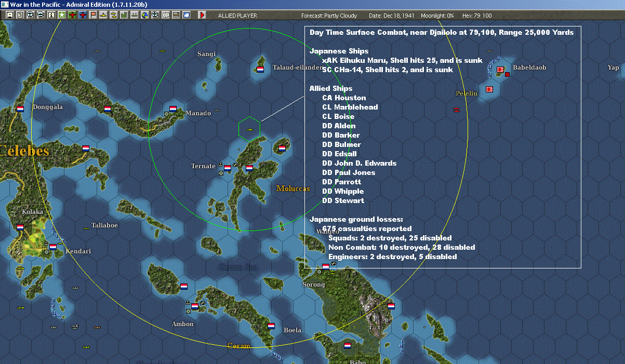
Task: Click the Japanese flag at Babeldaob
Action: (x=500, y=69)
